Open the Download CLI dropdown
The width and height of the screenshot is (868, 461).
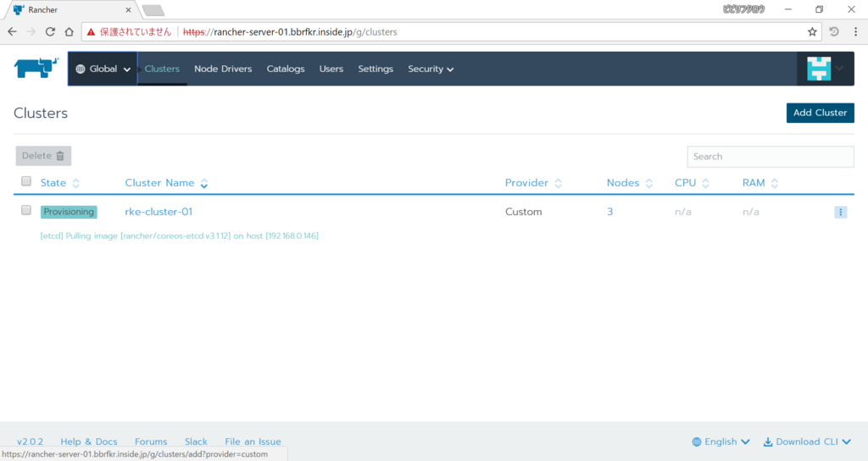coord(807,442)
